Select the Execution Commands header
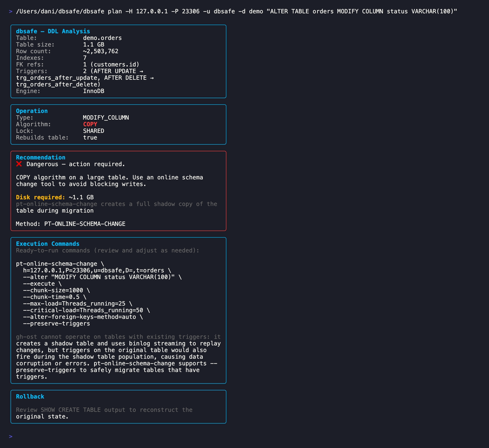This screenshot has width=489, height=448. 48,243
